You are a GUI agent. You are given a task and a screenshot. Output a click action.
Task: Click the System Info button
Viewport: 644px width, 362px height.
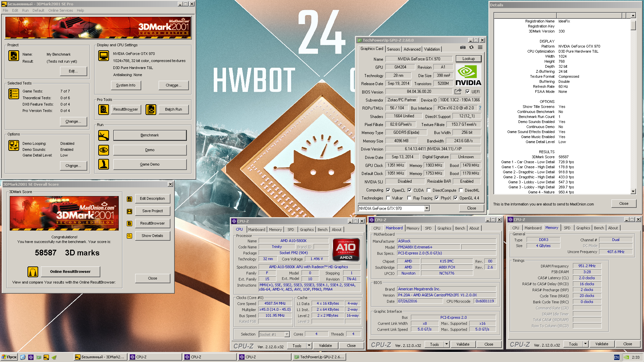126,85
